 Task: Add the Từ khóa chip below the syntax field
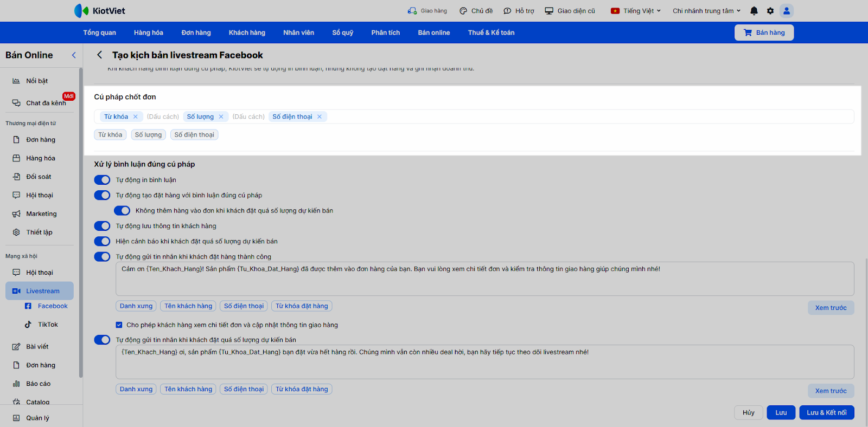pyautogui.click(x=110, y=135)
